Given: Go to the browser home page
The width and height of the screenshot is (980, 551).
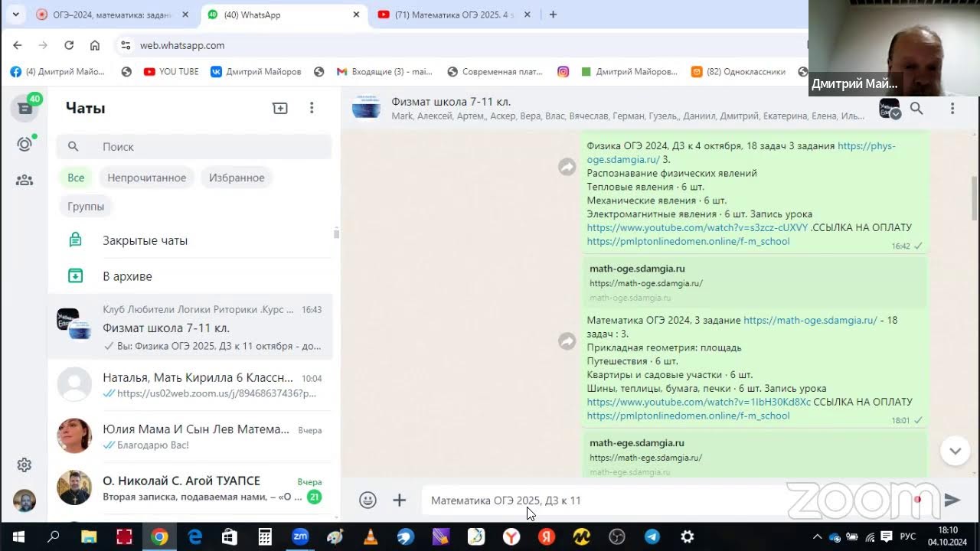Looking at the screenshot, I should coord(95,45).
